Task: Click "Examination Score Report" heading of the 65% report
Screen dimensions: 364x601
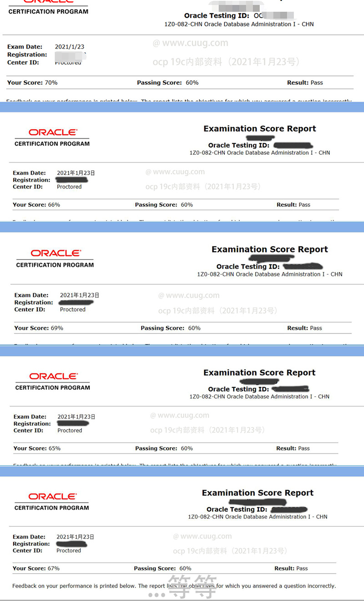Action: click(x=259, y=373)
